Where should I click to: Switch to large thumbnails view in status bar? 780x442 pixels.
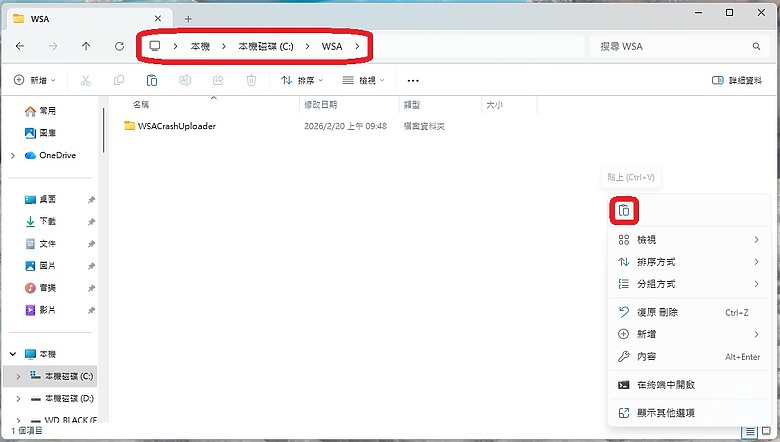point(767,431)
